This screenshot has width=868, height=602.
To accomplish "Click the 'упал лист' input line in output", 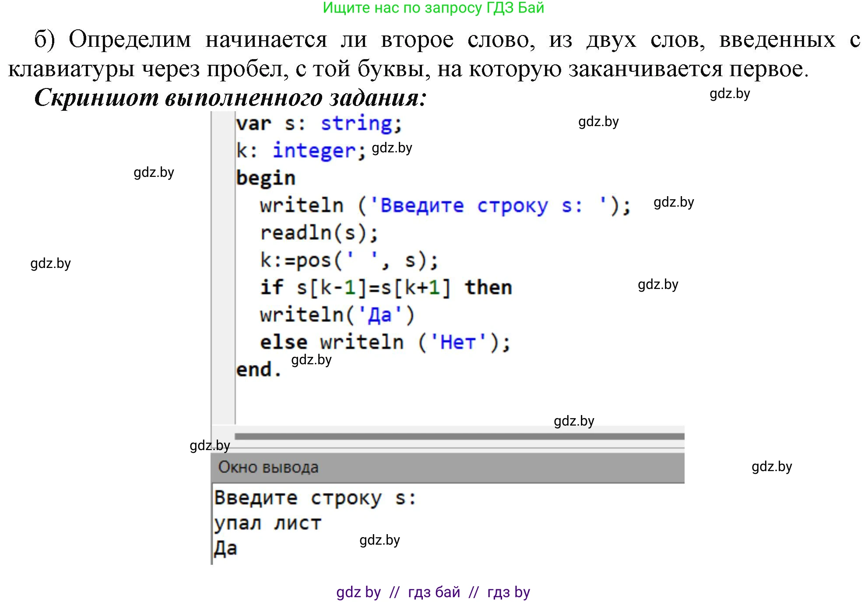I will click(267, 523).
